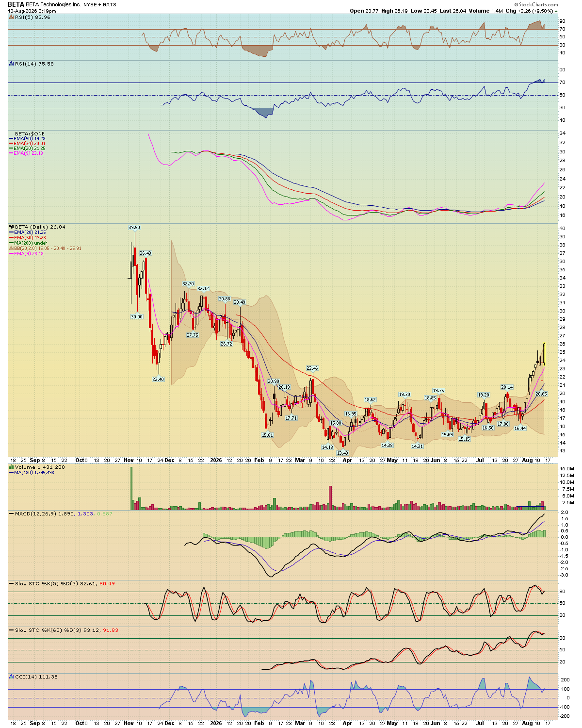Click the 13.43 low price annotation

pyautogui.click(x=342, y=453)
